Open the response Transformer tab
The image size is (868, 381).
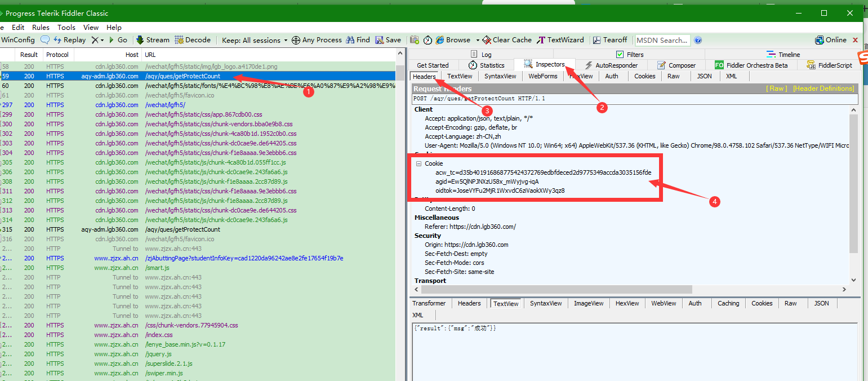[x=429, y=303]
